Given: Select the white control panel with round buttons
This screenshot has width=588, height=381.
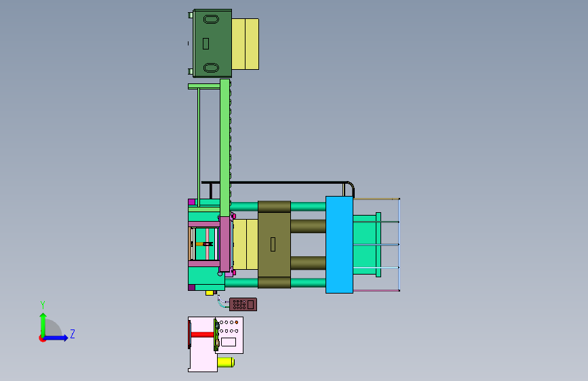Looking at the screenshot, I should pyautogui.click(x=231, y=335).
